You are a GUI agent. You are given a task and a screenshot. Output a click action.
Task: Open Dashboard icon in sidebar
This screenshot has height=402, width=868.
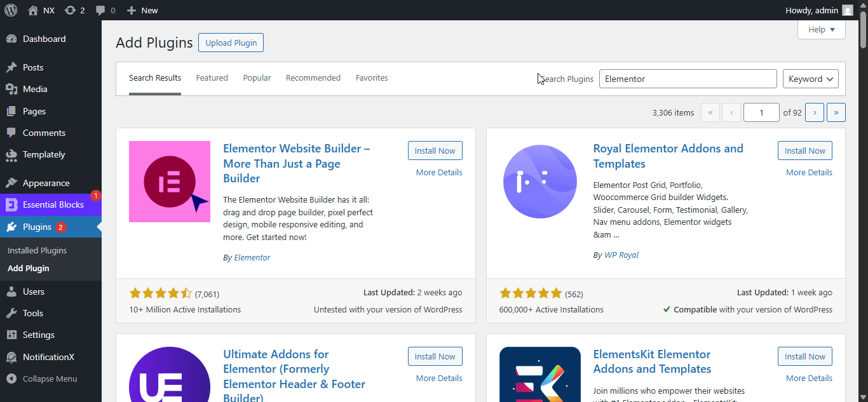click(x=11, y=39)
